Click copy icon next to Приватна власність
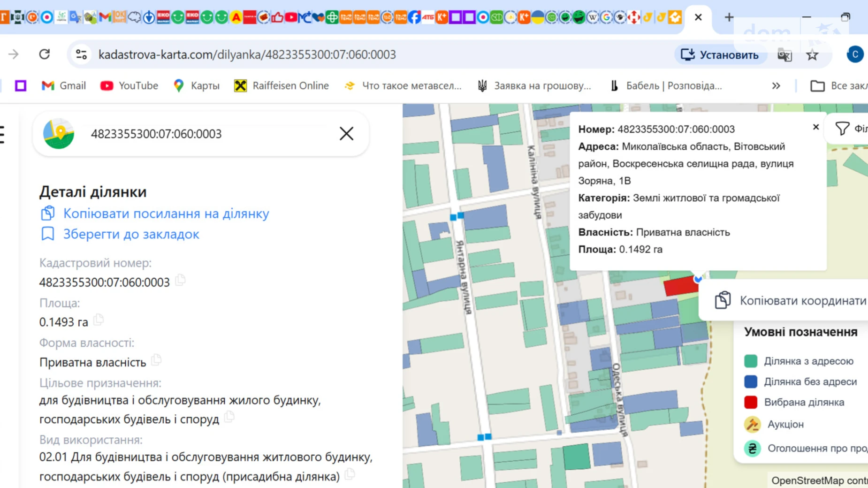Viewport: 868px width, 488px height. click(157, 360)
